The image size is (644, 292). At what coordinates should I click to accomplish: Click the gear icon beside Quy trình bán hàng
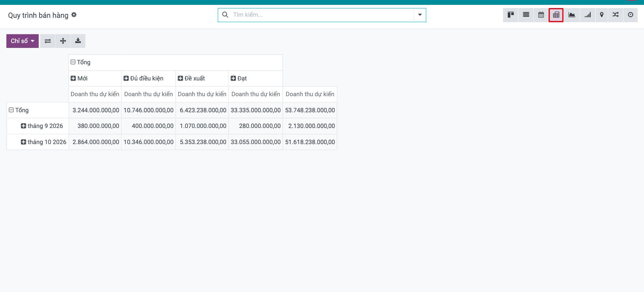[x=74, y=15]
